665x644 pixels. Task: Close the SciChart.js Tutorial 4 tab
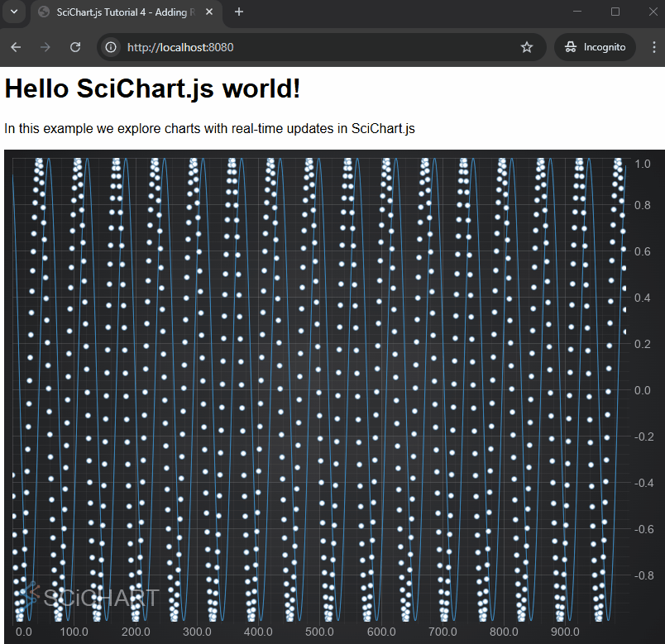pos(208,12)
